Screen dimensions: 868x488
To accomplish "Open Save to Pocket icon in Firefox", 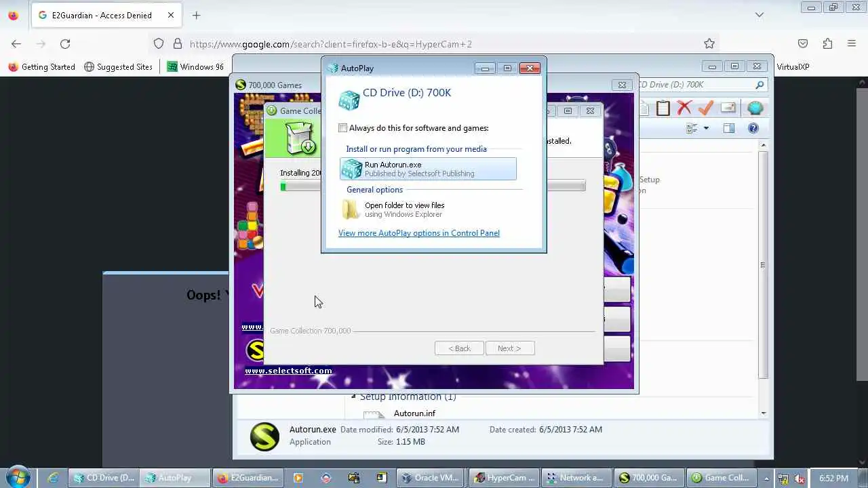I will click(x=803, y=44).
